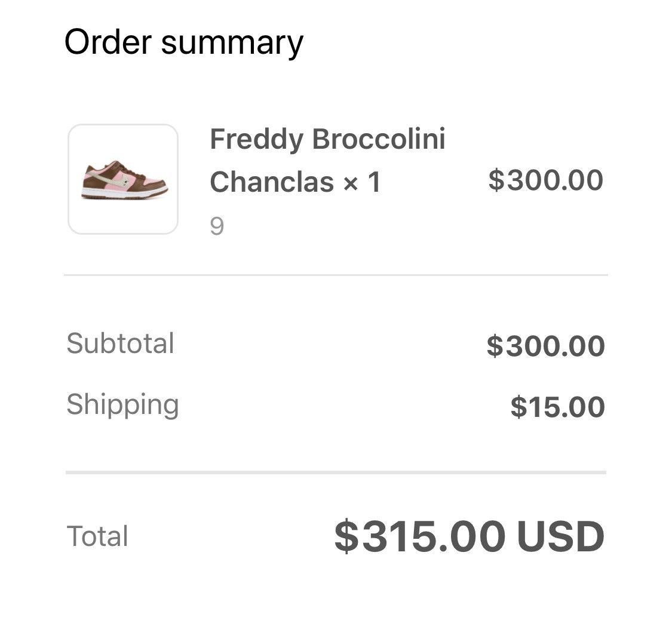
Task: Click the word "summary" in the heading
Action: [x=232, y=43]
